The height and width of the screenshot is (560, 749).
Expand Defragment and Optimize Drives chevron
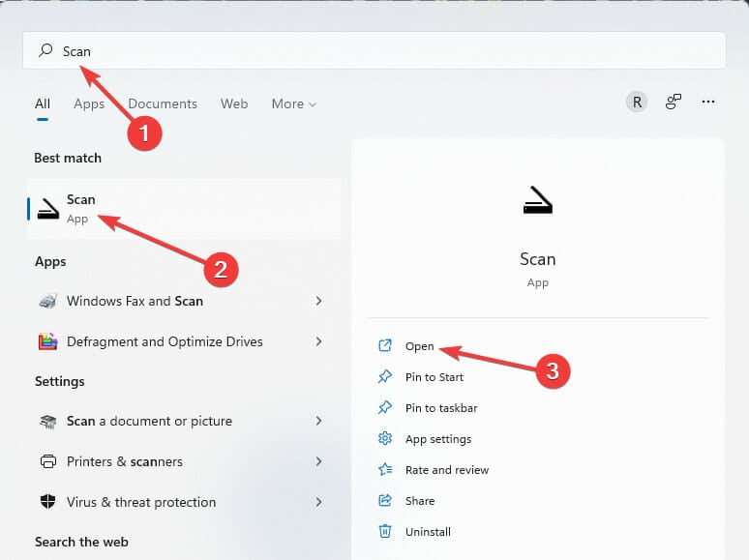pos(318,341)
